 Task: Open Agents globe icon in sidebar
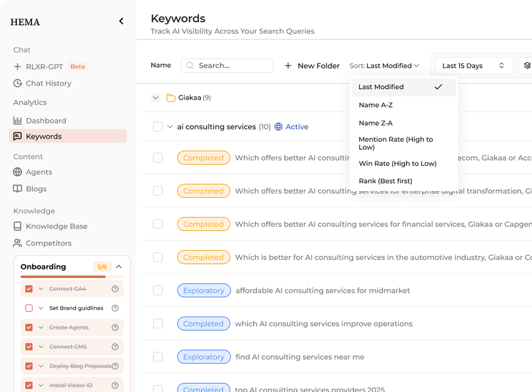click(x=17, y=172)
